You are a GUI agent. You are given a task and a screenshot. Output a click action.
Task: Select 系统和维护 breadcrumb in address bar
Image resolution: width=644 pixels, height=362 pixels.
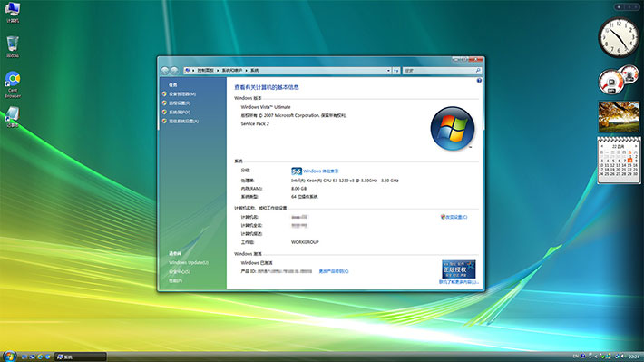click(232, 71)
